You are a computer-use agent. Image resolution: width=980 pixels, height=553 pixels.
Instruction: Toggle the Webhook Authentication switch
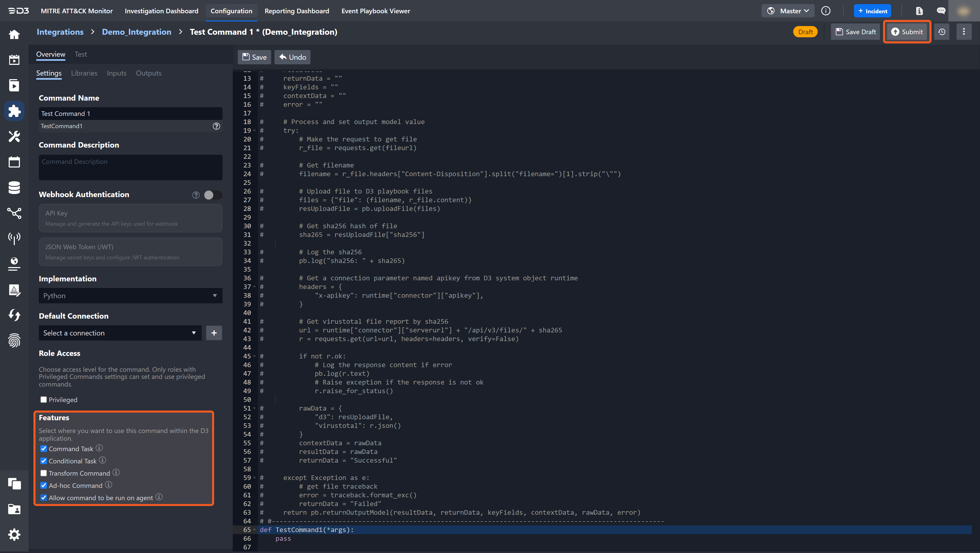click(213, 195)
